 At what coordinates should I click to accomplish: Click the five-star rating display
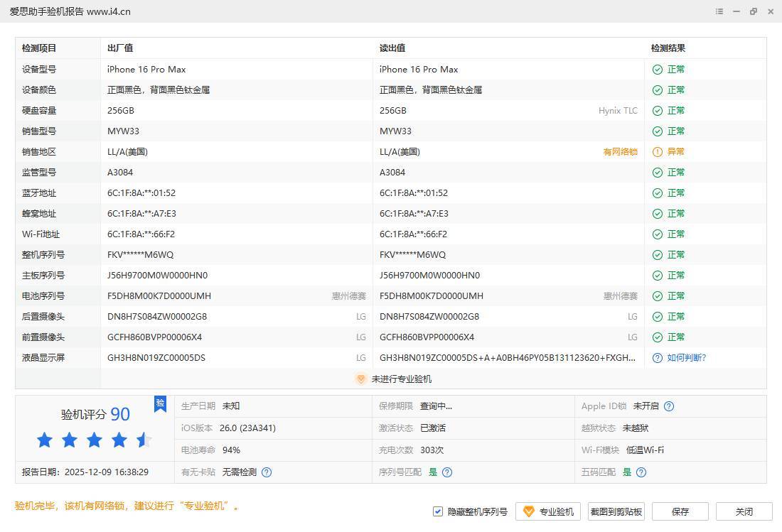click(94, 440)
